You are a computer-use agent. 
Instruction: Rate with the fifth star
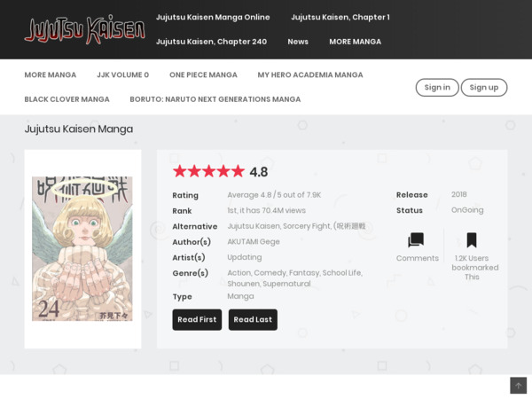pyautogui.click(x=238, y=171)
